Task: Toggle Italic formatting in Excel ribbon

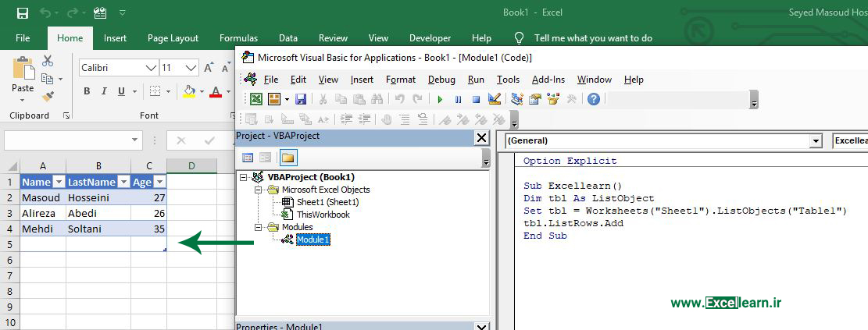Action: pyautogui.click(x=103, y=92)
